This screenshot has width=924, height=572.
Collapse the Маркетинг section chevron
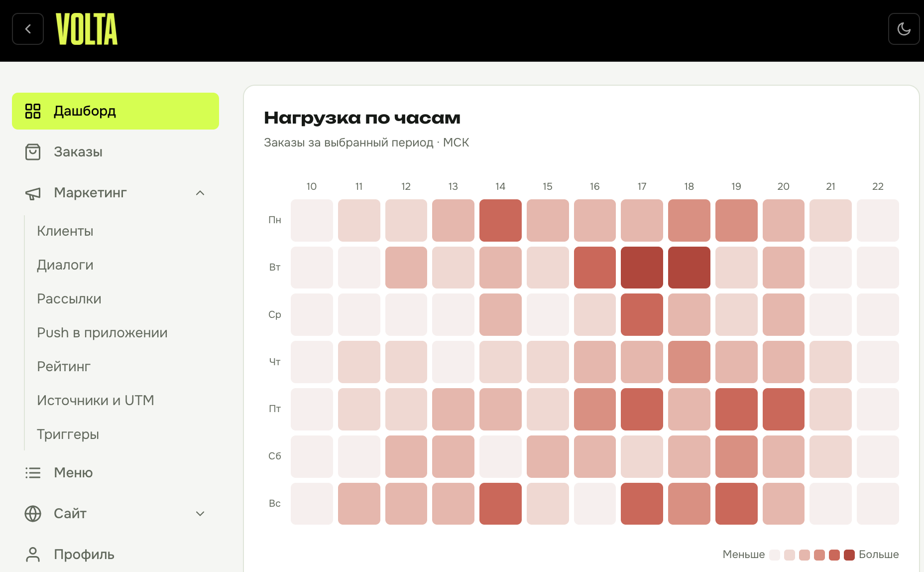(200, 193)
